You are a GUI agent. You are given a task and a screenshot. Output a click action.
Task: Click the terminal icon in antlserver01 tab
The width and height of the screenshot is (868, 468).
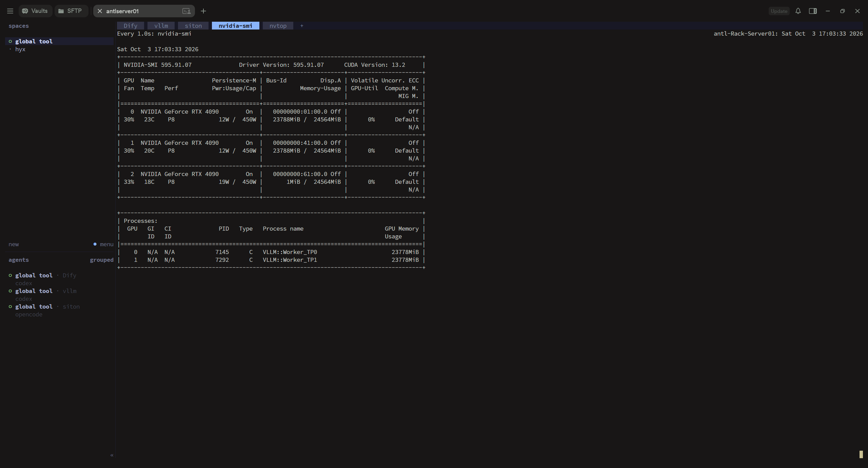point(186,11)
